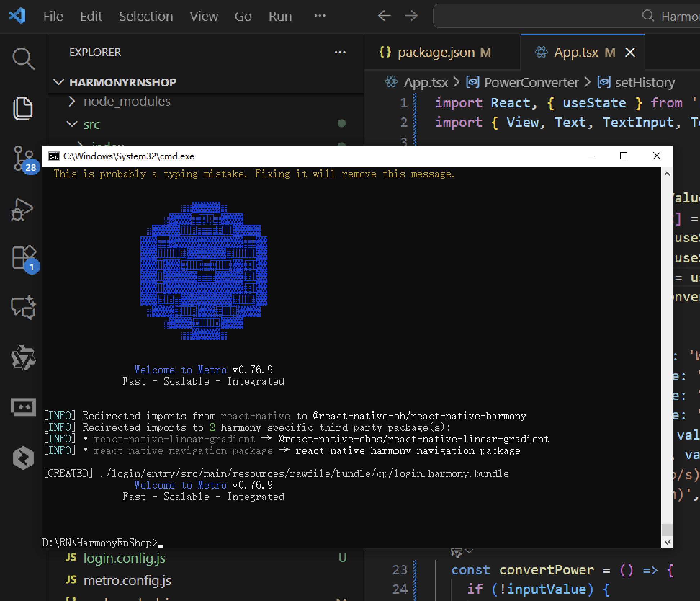Close the App.tsx editor tab

click(x=630, y=53)
